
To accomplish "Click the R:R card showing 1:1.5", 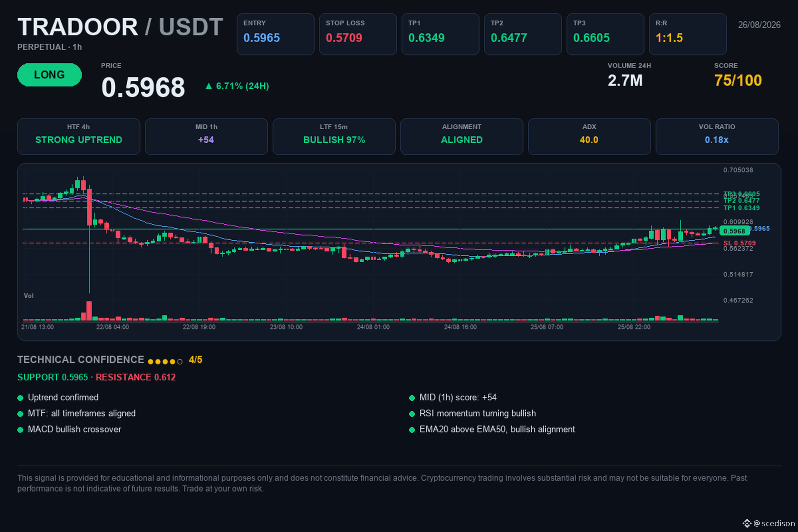I will click(x=688, y=34).
